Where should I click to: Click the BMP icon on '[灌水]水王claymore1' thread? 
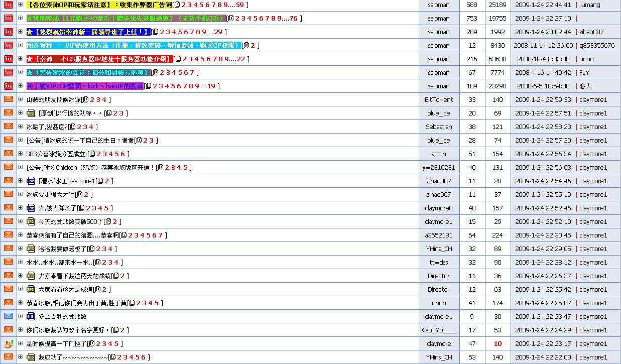click(x=31, y=181)
